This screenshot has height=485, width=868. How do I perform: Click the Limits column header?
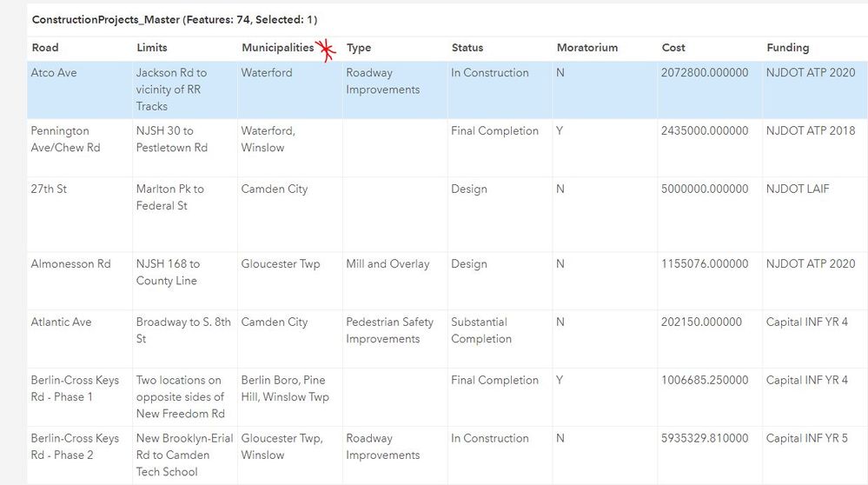coord(152,48)
